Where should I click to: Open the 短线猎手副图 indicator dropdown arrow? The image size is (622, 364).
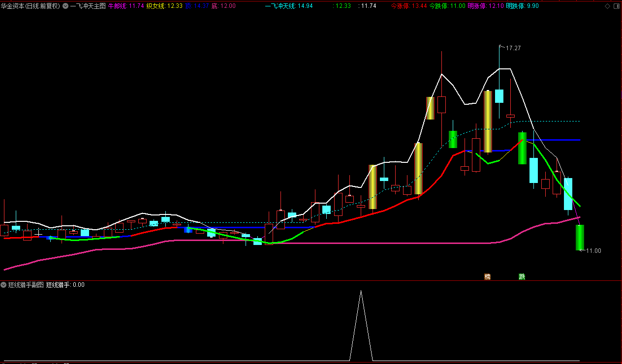[3, 285]
